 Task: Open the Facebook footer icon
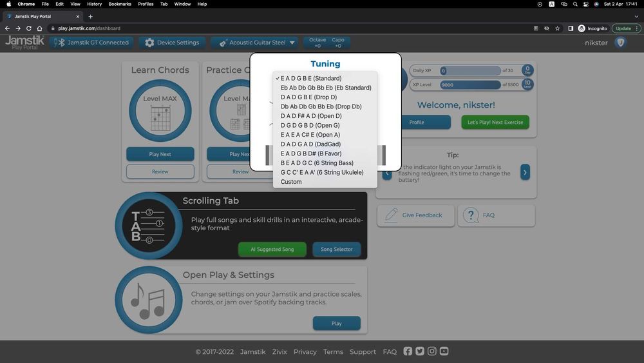[x=408, y=351]
